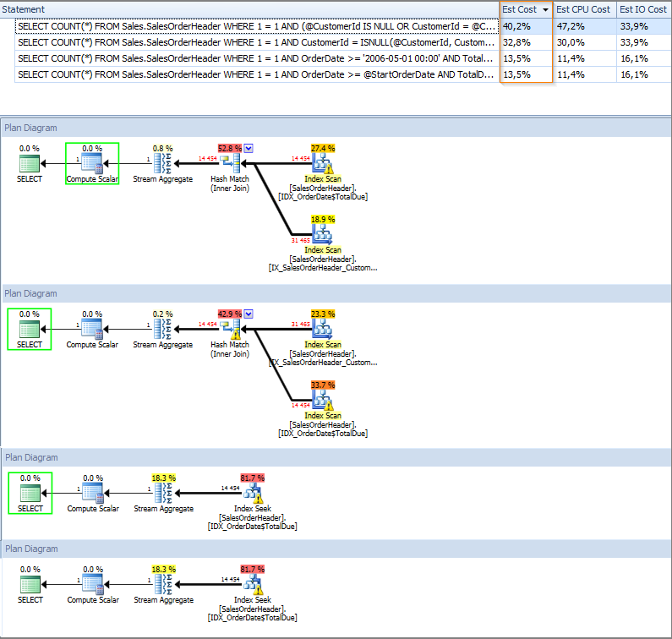This screenshot has height=639, width=672.
Task: Select the highlighted SELECT node in the third plan
Action: tap(30, 494)
